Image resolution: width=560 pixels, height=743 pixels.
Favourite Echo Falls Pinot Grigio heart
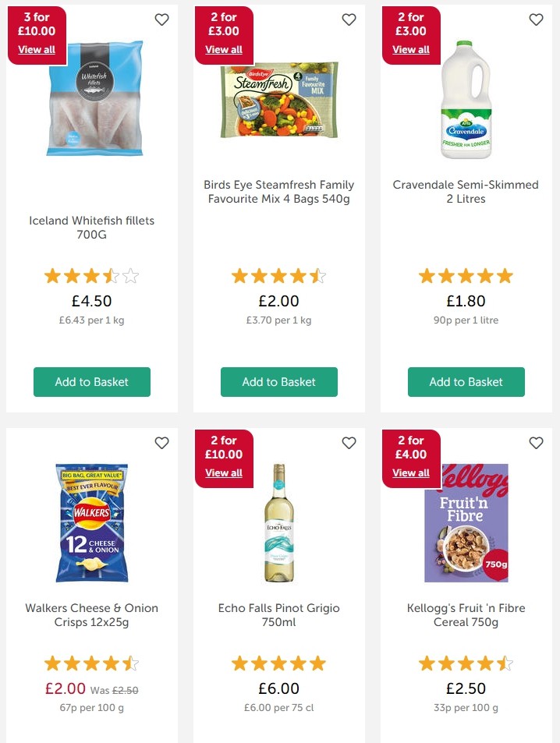[349, 443]
